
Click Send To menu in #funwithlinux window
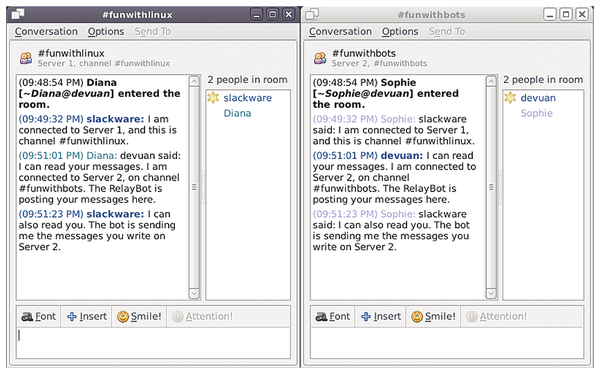point(153,31)
